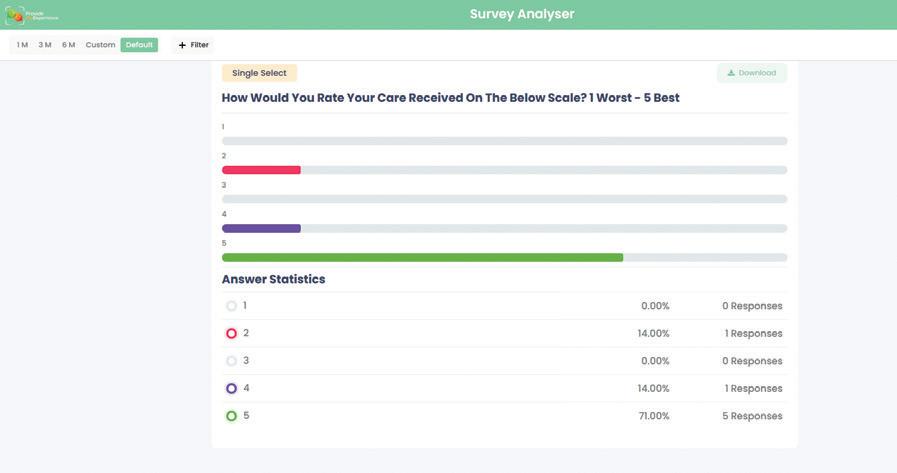Image resolution: width=897 pixels, height=473 pixels.
Task: Switch to the 1 M time range
Action: tap(22, 45)
